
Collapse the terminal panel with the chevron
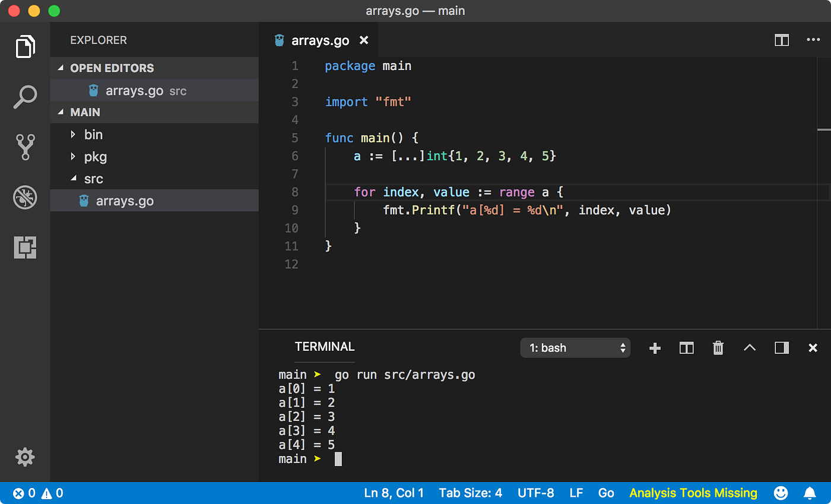pos(750,348)
